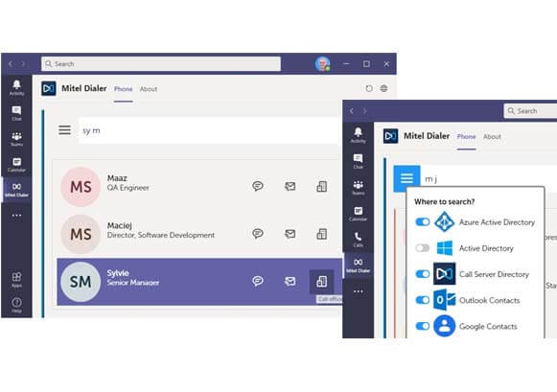Switch to About tab in right window
The image size is (557, 392).
click(x=492, y=137)
